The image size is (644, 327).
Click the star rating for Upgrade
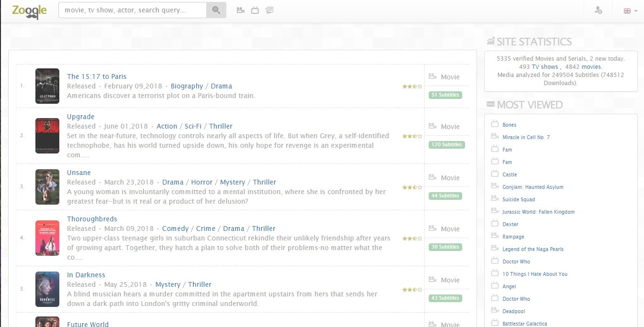click(412, 136)
